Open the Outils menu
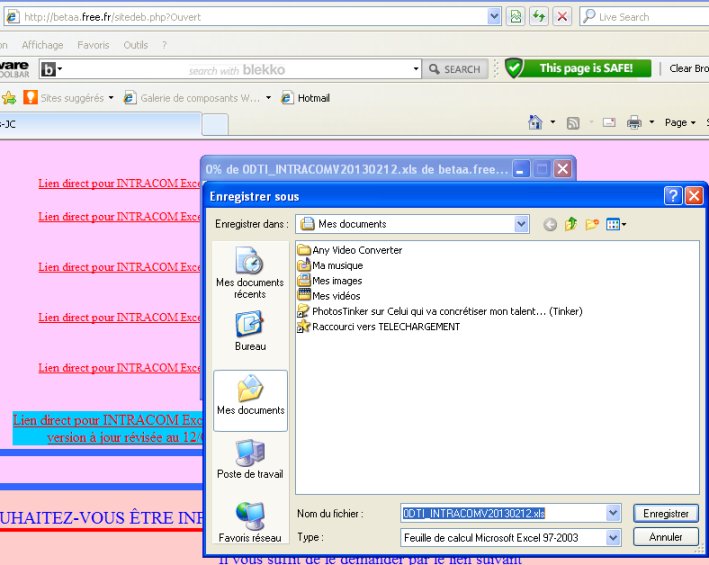The width and height of the screenshot is (709, 565). click(136, 45)
